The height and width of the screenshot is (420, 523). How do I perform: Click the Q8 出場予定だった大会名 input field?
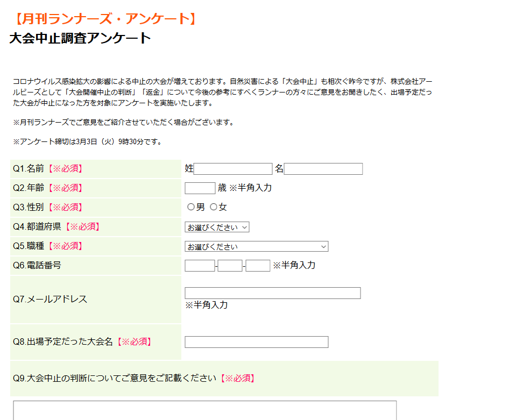pyautogui.click(x=257, y=342)
